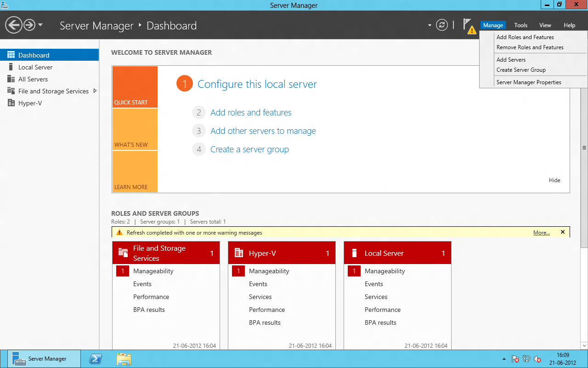
Task: Click the volume tray icon
Action: 537,359
